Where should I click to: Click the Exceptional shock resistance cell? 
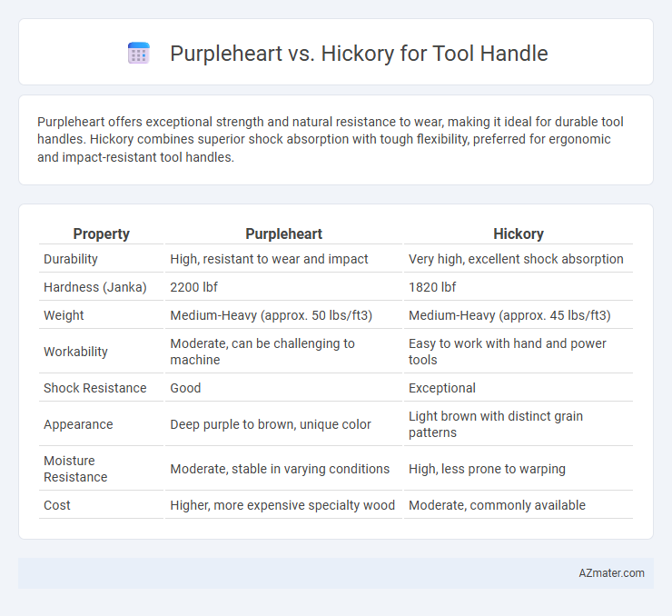tap(442, 388)
